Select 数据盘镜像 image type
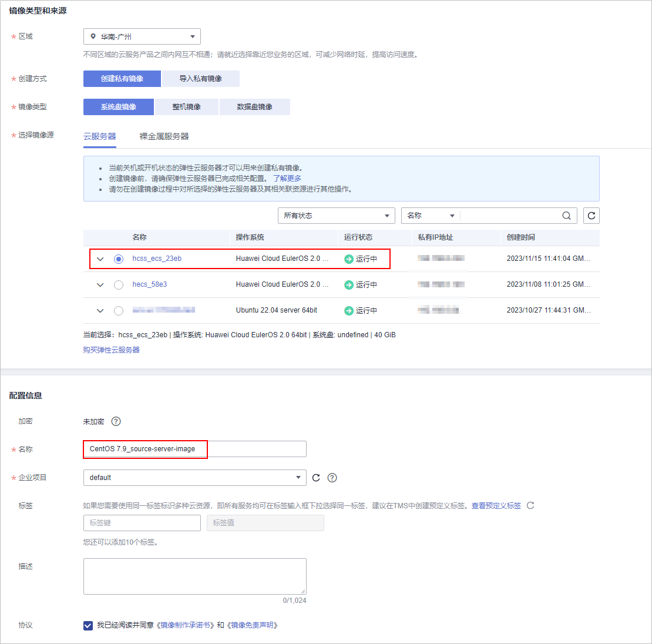652x644 pixels. click(254, 107)
